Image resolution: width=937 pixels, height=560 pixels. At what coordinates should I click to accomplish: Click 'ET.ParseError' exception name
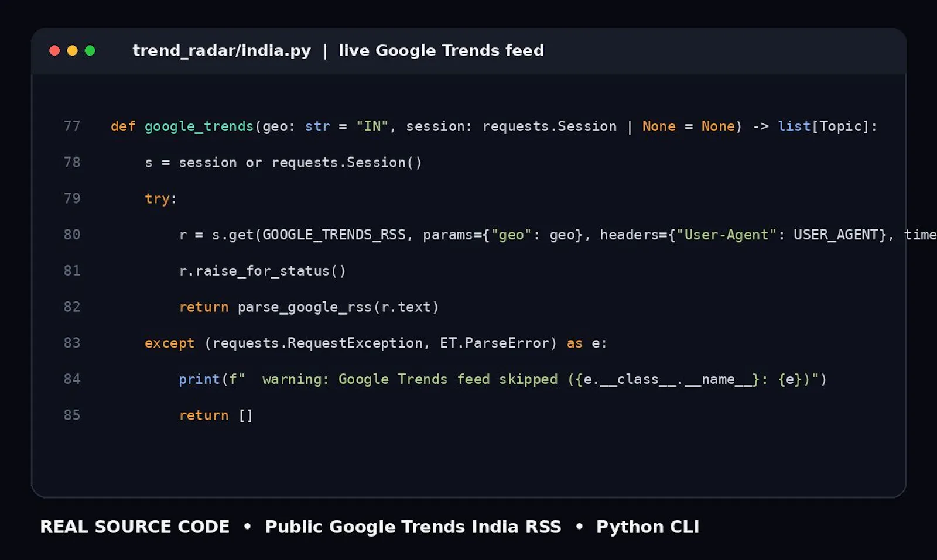pos(494,343)
